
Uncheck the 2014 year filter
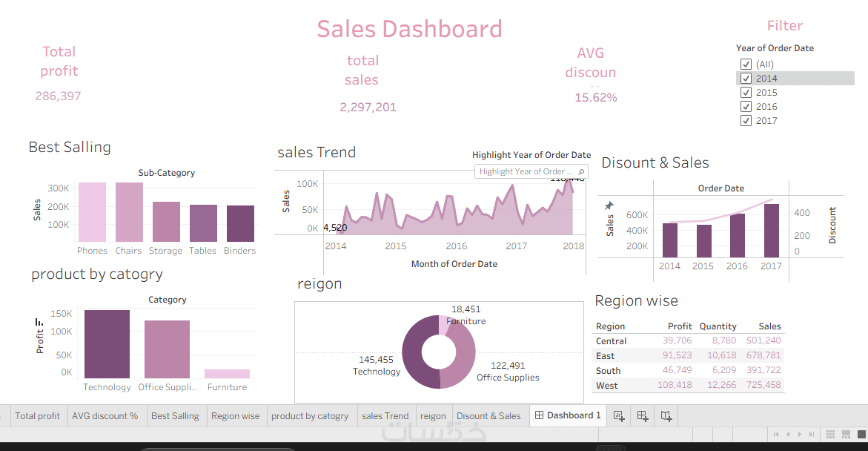pyautogui.click(x=746, y=79)
